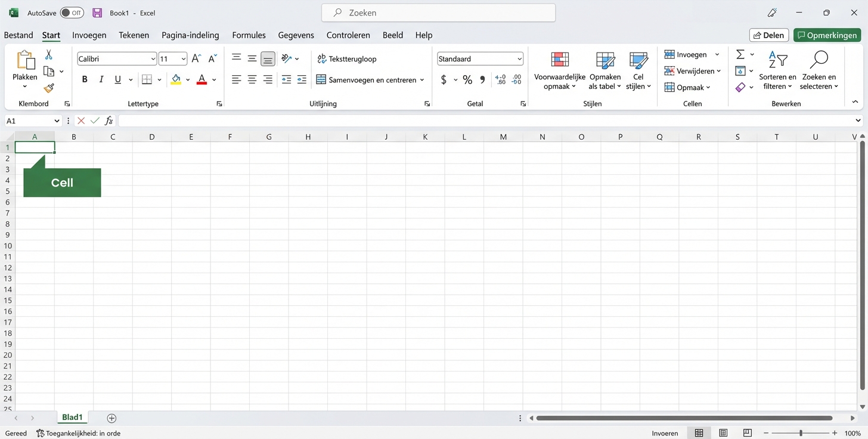Open Opmaken als tabel
Viewport: 868px width, 439px height.
point(605,70)
